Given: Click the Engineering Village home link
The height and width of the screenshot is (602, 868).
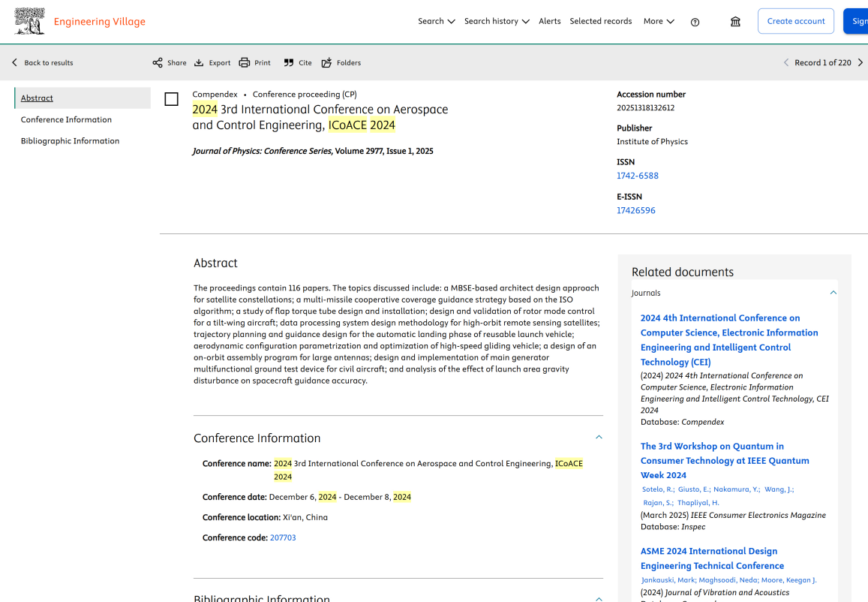Looking at the screenshot, I should click(x=100, y=22).
